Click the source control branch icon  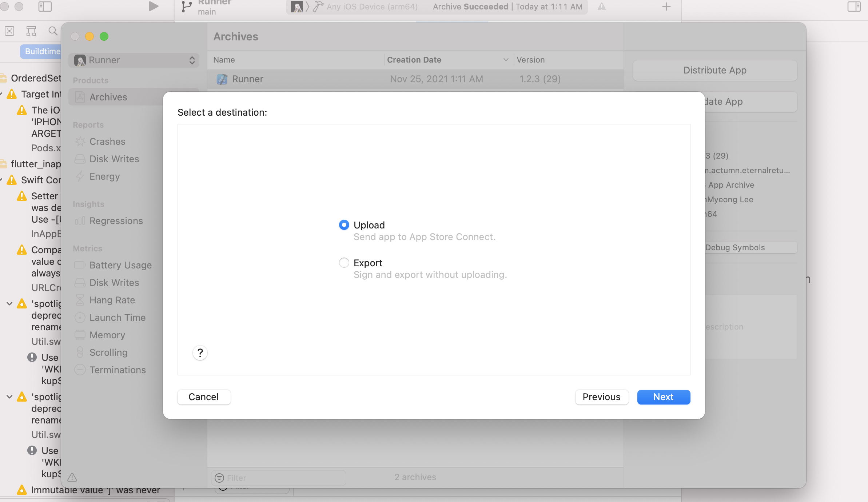tap(187, 7)
